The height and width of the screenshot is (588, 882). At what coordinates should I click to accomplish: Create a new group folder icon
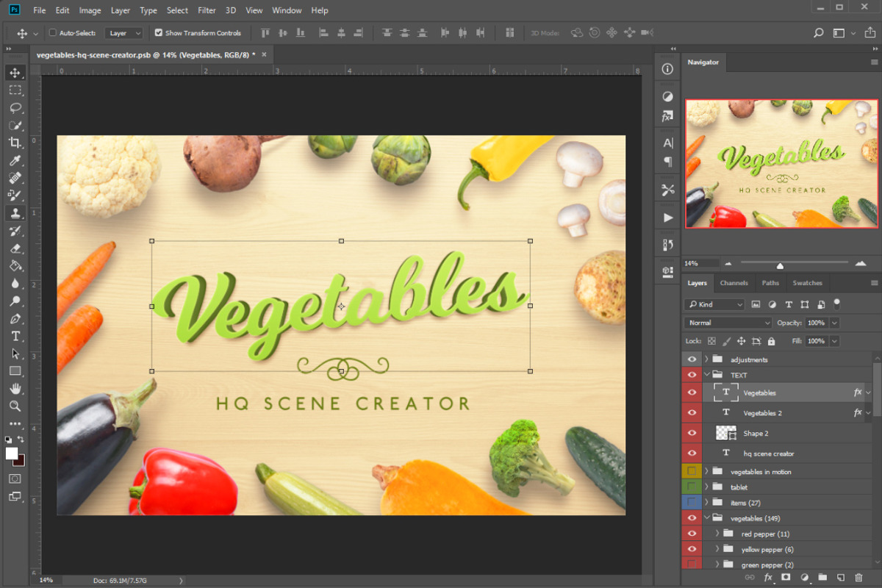click(x=822, y=578)
